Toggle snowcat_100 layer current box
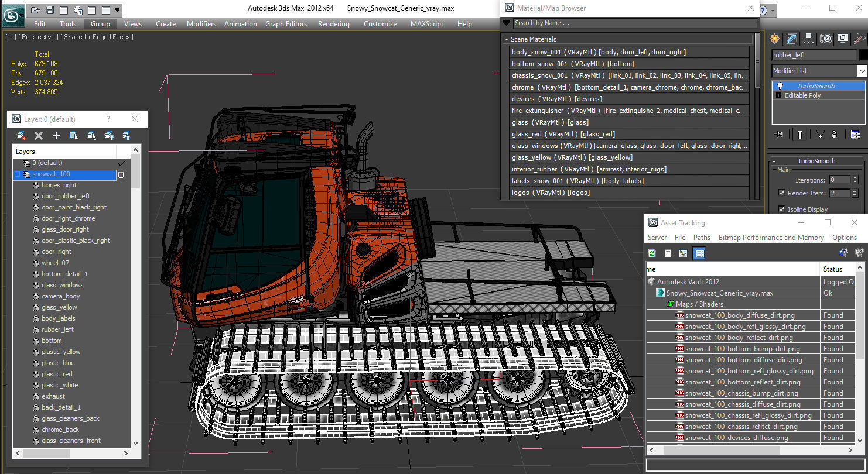 121,175
